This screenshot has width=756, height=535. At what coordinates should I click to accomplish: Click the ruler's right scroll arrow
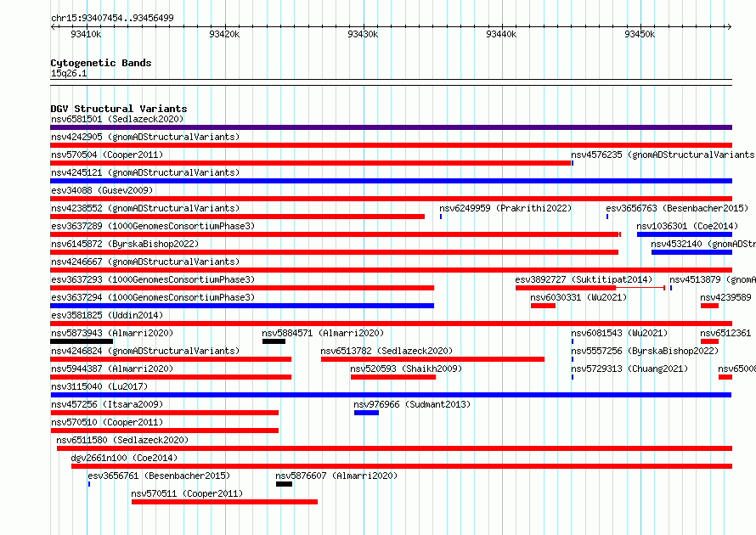pyautogui.click(x=729, y=27)
